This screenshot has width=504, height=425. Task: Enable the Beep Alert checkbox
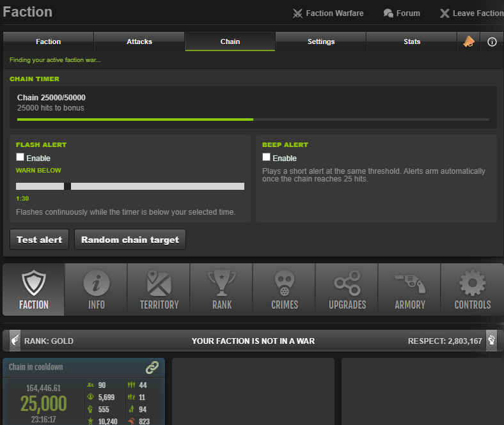[x=266, y=157]
